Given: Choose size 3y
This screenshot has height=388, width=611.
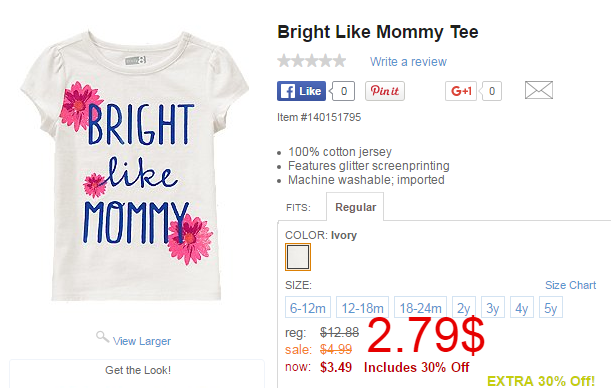Looking at the screenshot, I should coord(493,307).
